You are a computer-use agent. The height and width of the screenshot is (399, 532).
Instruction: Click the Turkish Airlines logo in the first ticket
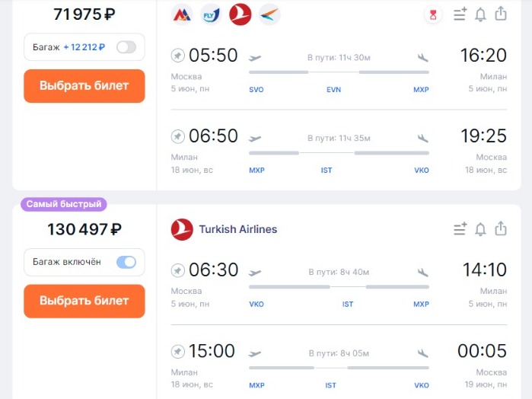(x=241, y=14)
